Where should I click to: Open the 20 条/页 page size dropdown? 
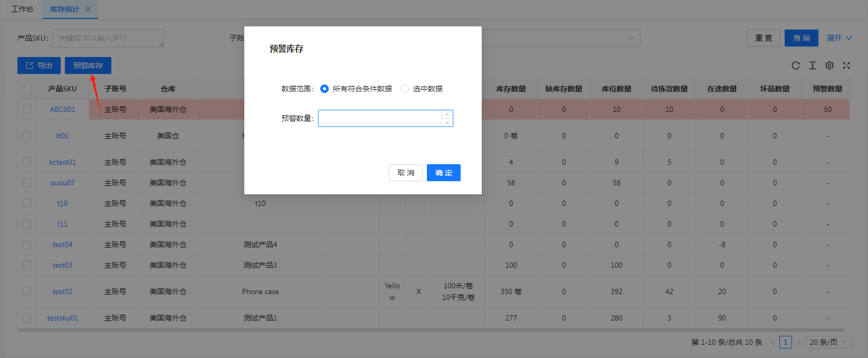tap(828, 342)
